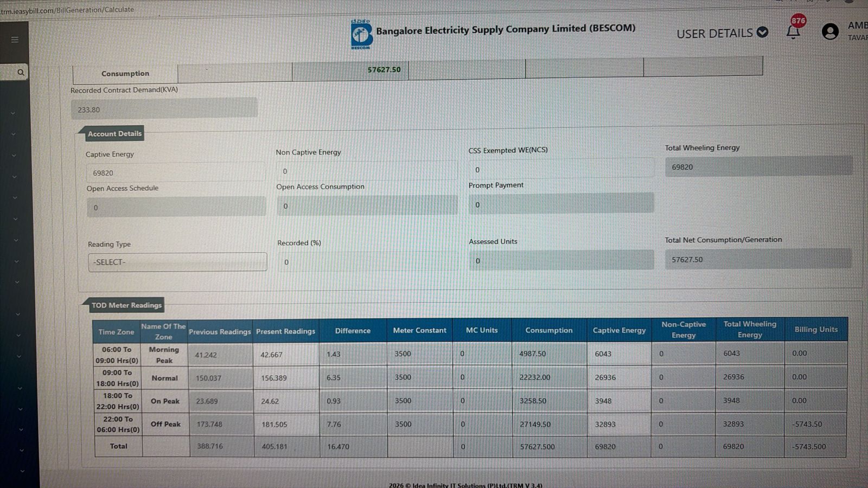Open the hamburger sidebar menu
The height and width of the screenshot is (488, 868).
coord(15,40)
